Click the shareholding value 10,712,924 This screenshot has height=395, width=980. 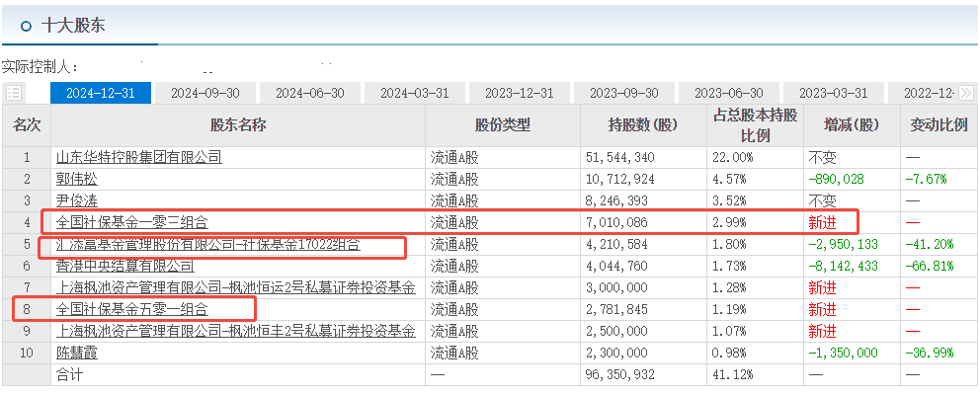[620, 180]
